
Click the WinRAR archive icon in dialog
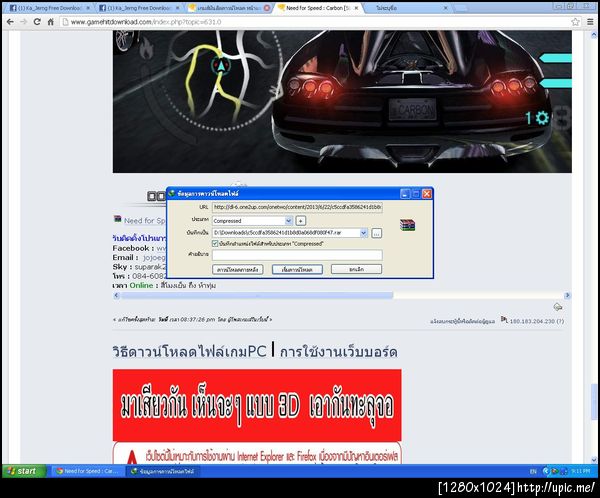407,225
